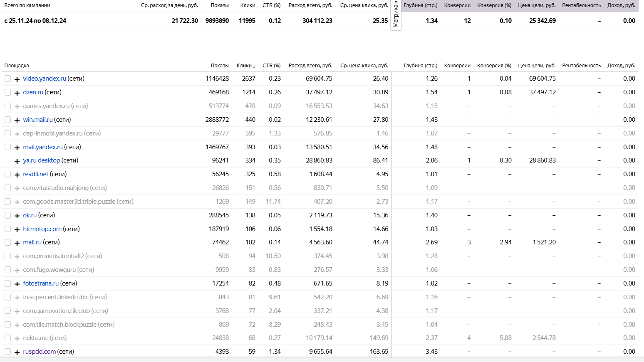The height and width of the screenshot is (362, 644).
Task: Sort table by Показы column header
Action: pyautogui.click(x=220, y=66)
